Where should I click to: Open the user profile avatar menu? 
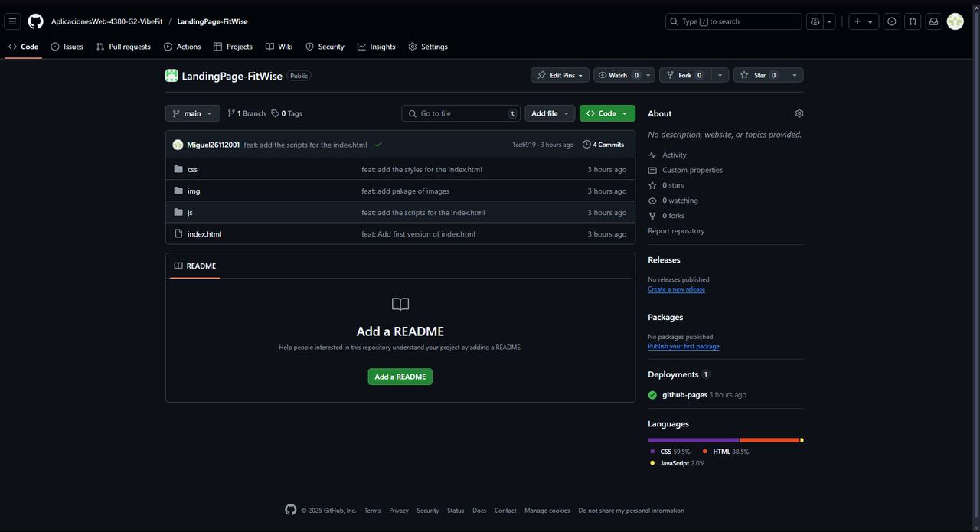tap(955, 21)
